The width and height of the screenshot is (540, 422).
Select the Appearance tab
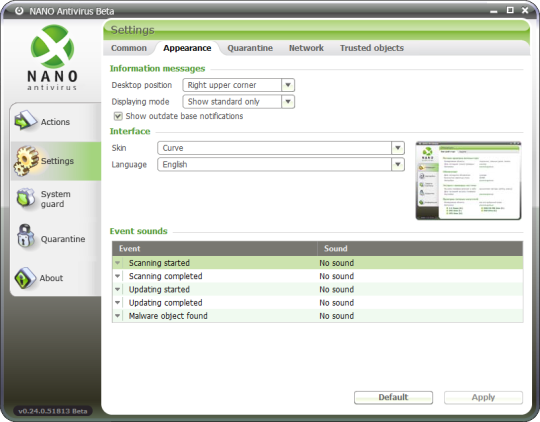click(x=187, y=48)
